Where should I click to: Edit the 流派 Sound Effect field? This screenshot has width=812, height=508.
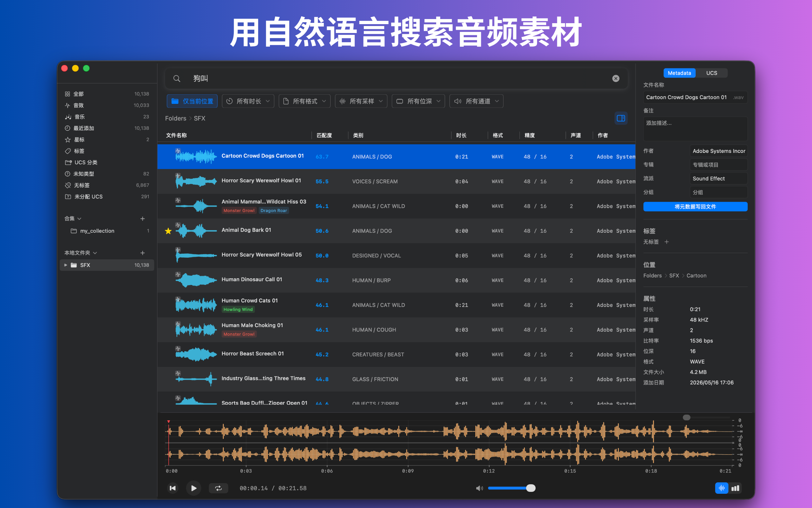pyautogui.click(x=718, y=179)
